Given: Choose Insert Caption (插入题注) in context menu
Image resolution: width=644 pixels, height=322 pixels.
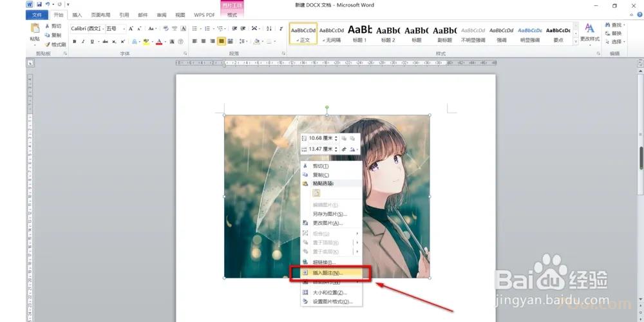Looking at the screenshot, I should point(331,272).
